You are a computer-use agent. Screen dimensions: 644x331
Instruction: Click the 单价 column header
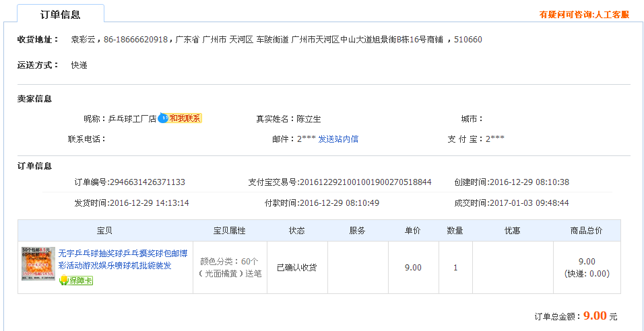pos(412,231)
